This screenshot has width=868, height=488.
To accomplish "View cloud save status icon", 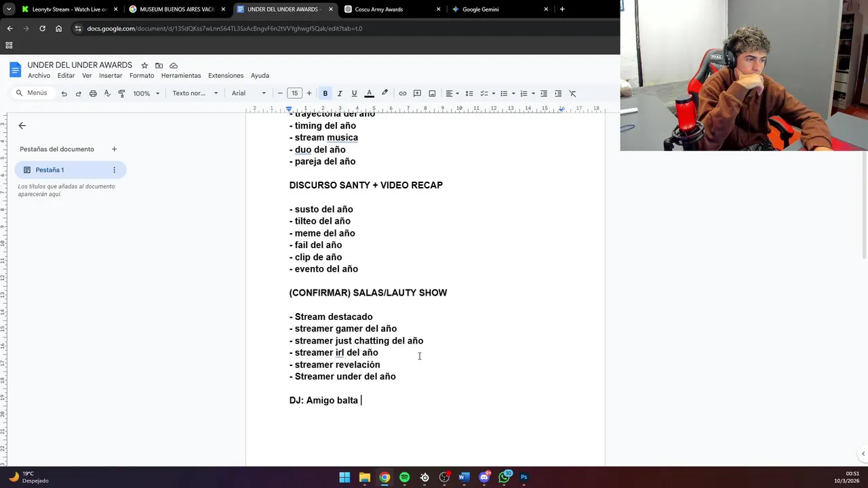I will pyautogui.click(x=174, y=66).
